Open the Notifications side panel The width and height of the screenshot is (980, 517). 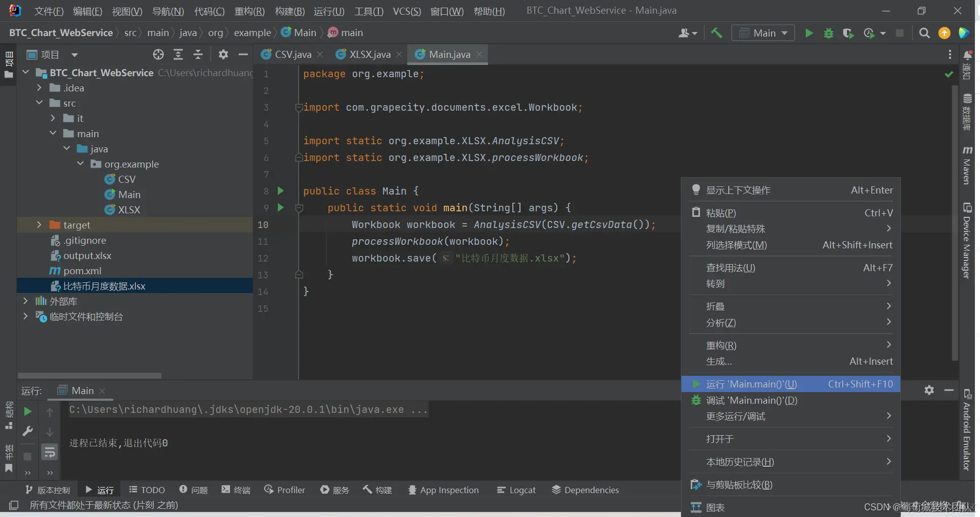pyautogui.click(x=967, y=64)
